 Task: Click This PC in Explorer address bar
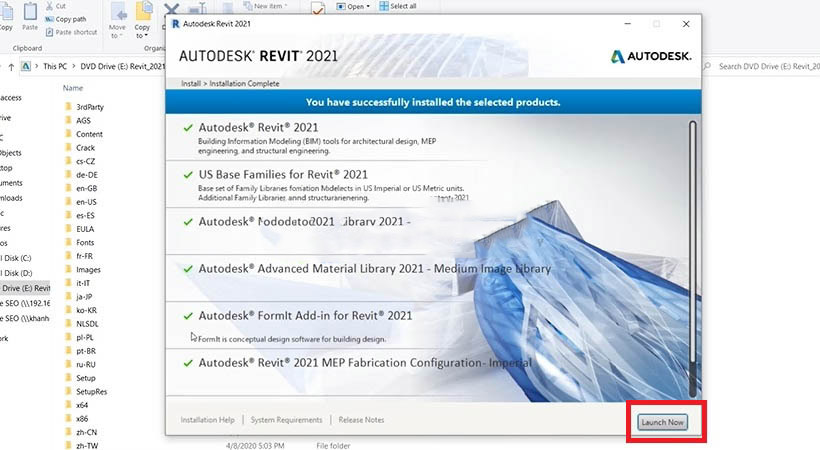tap(55, 66)
